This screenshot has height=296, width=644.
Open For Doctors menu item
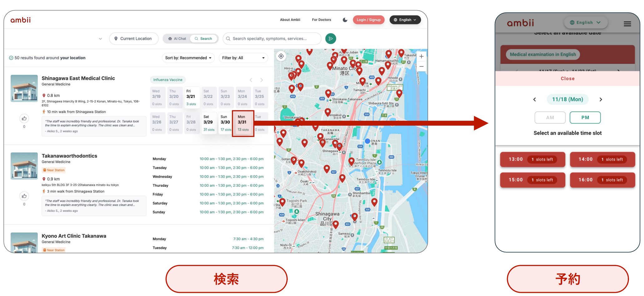pyautogui.click(x=322, y=20)
